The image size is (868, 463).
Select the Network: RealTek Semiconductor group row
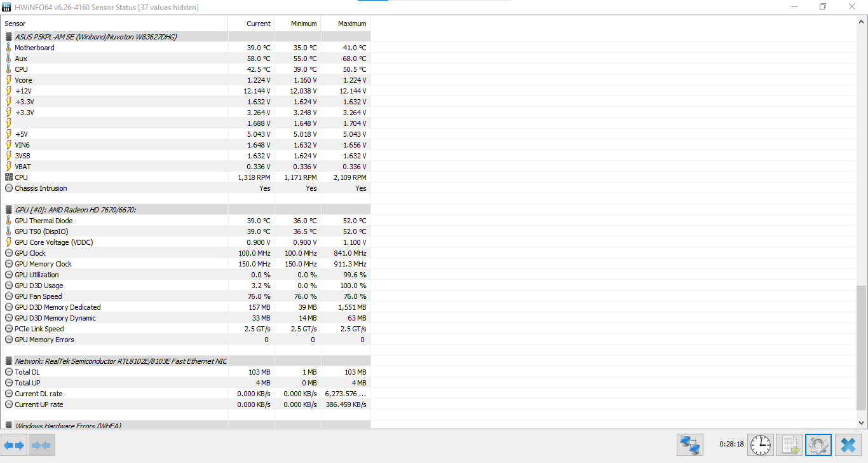click(186, 361)
